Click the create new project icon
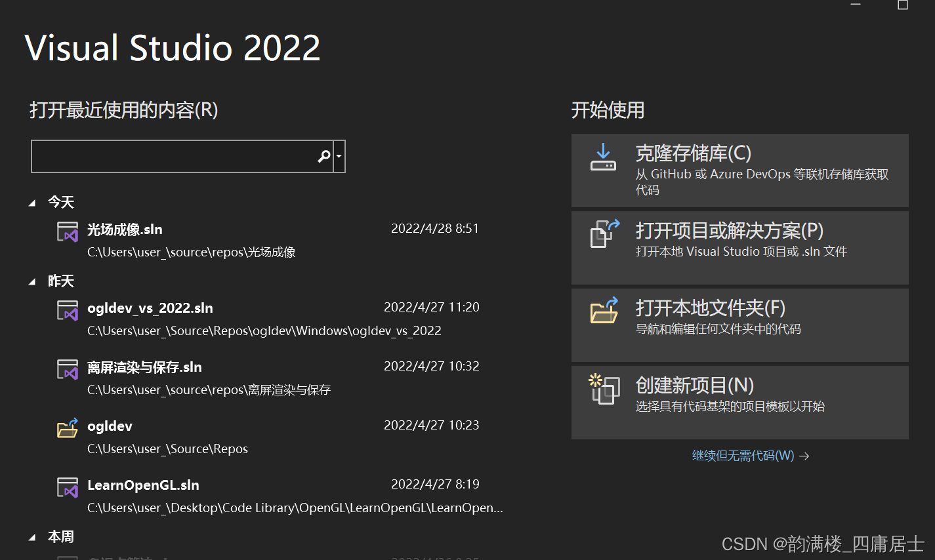Image resolution: width=935 pixels, height=560 pixels. pos(604,389)
